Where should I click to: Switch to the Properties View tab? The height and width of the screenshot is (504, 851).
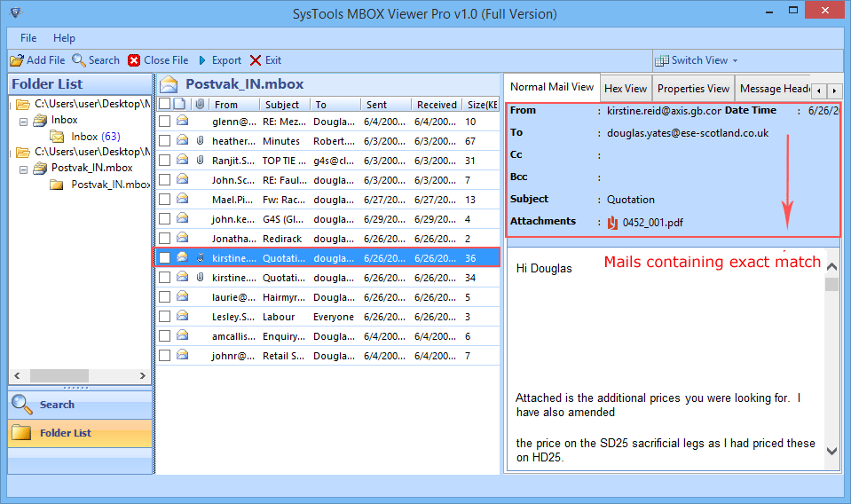pos(693,89)
